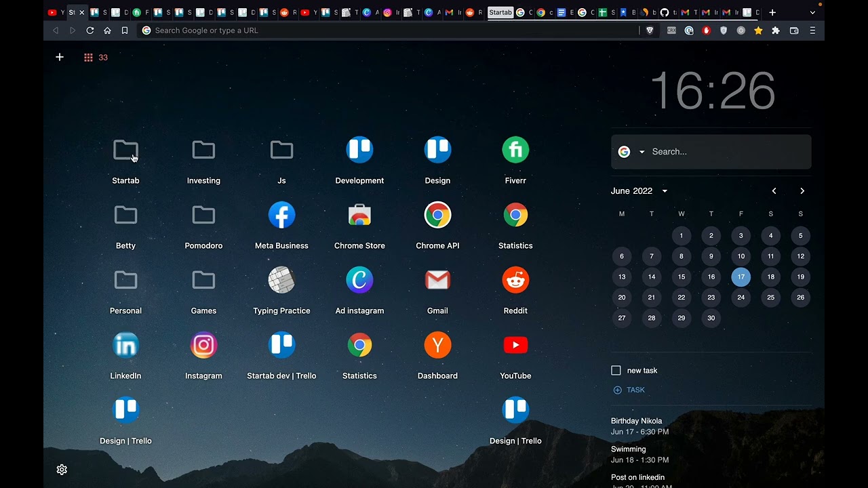Add a new shortcut with plus icon
This screenshot has height=488, width=868.
(60, 57)
